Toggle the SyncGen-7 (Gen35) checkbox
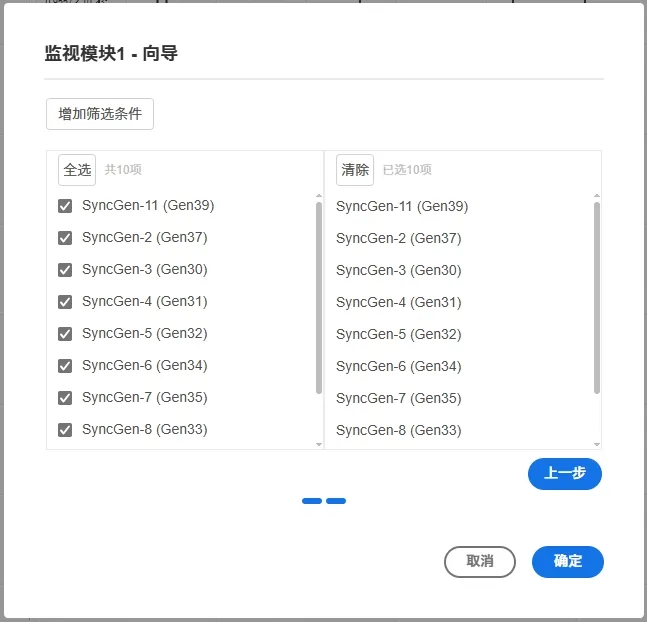The width and height of the screenshot is (647, 622). 65,398
